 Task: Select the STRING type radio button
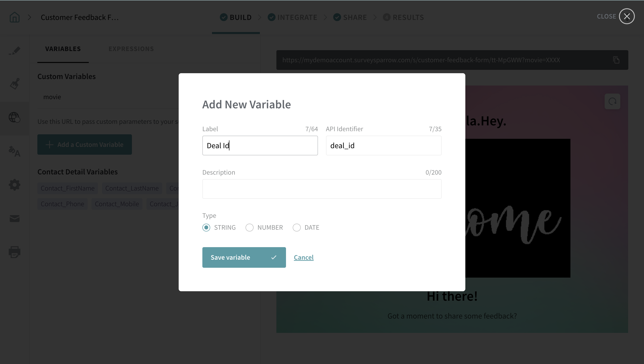[x=206, y=227]
